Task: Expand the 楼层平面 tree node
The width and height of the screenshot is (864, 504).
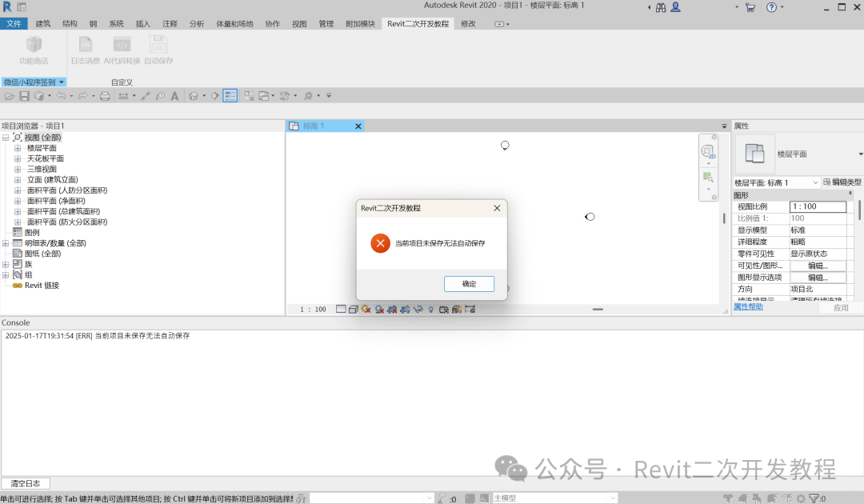Action: pos(18,148)
